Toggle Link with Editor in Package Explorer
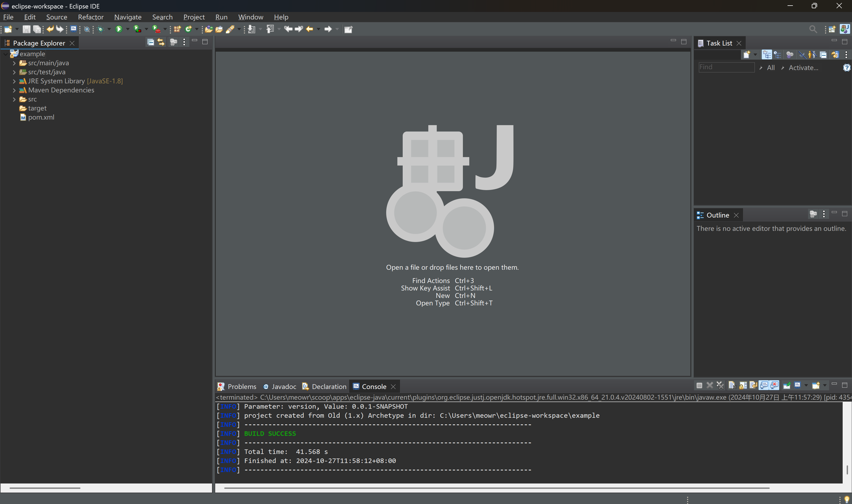852x504 pixels. coord(161,42)
